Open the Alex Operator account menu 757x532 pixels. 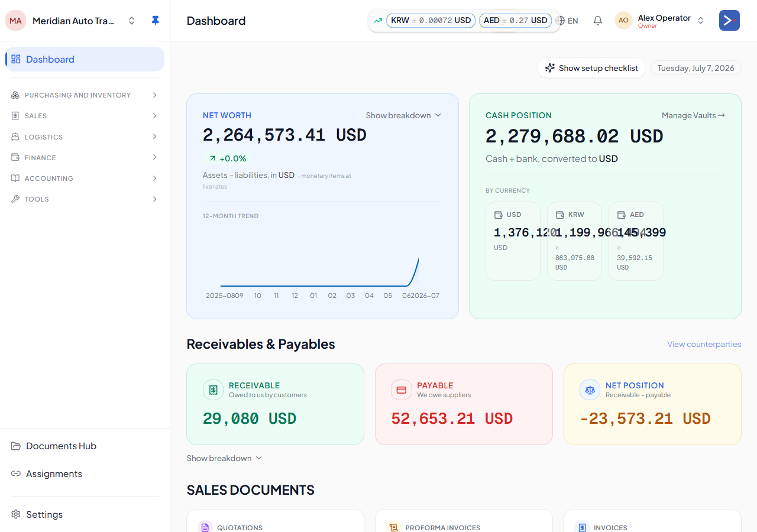(x=660, y=21)
